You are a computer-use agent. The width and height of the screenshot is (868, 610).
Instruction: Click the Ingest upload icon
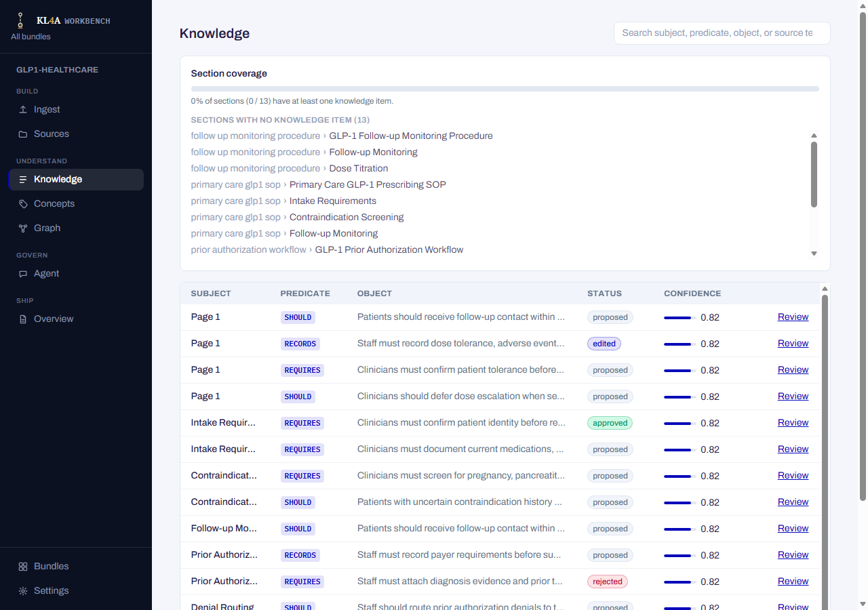click(23, 109)
